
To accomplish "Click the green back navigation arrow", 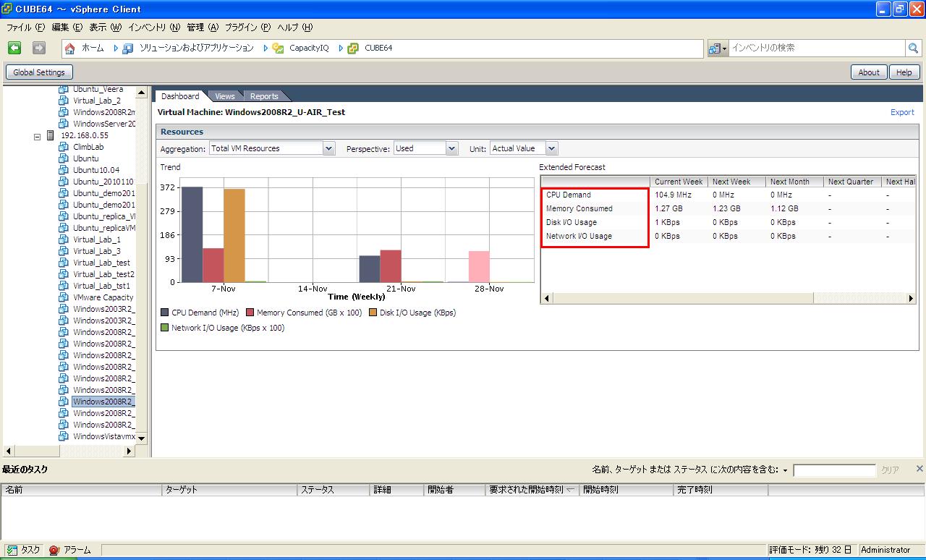I will (14, 48).
